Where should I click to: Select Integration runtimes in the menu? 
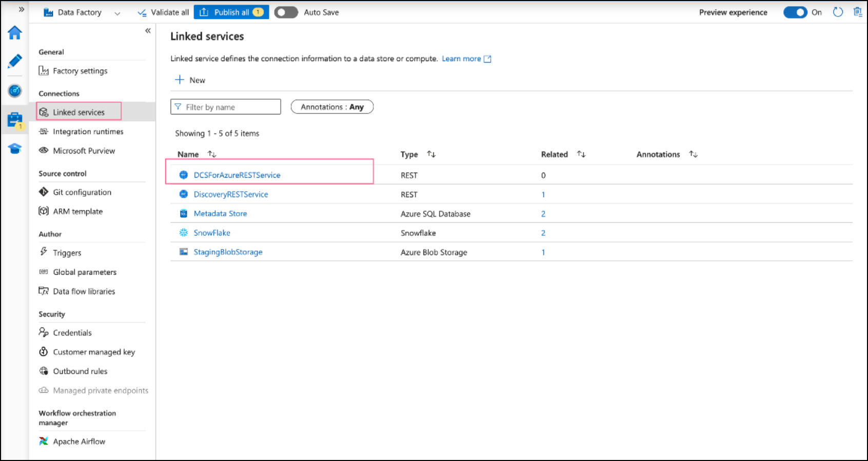pyautogui.click(x=88, y=132)
